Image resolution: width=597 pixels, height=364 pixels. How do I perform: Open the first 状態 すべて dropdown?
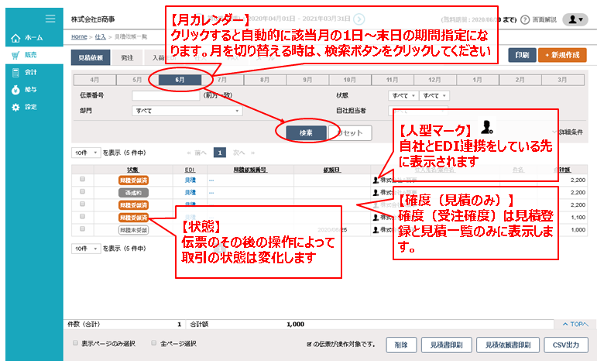point(402,95)
